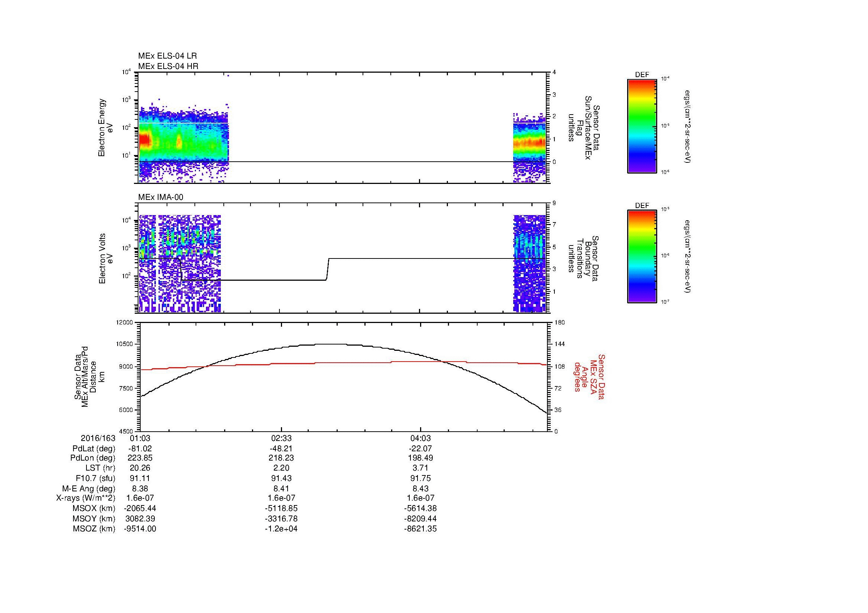This screenshot has width=868, height=613.
Task: Click the 'MEx ELS-04 HR' plot title
Action: (x=168, y=66)
